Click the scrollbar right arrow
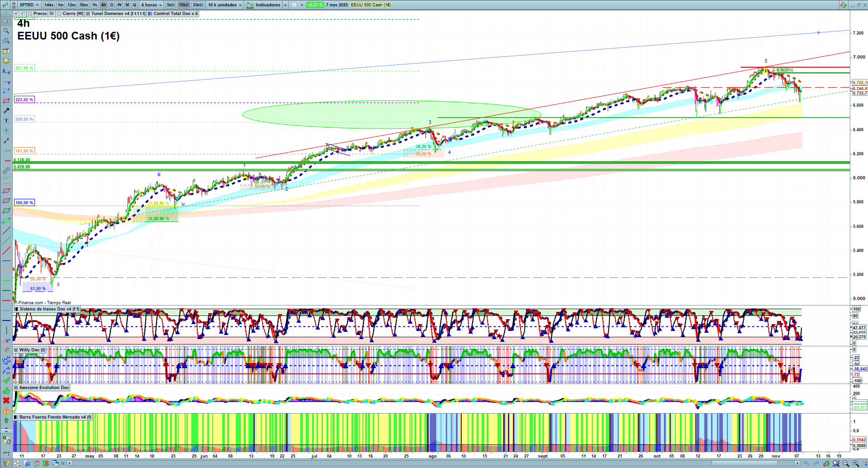Viewport: 868px width, 468px height. pyautogui.click(x=797, y=463)
